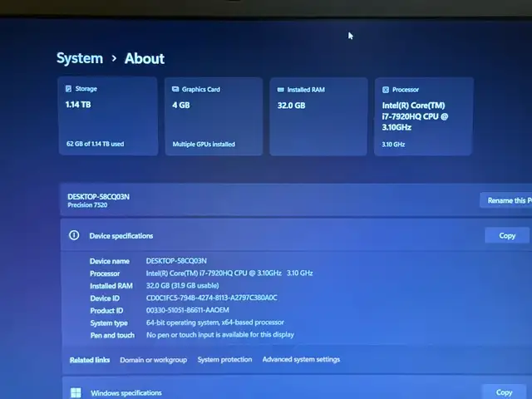Click the Processor card chip icon

tap(386, 90)
